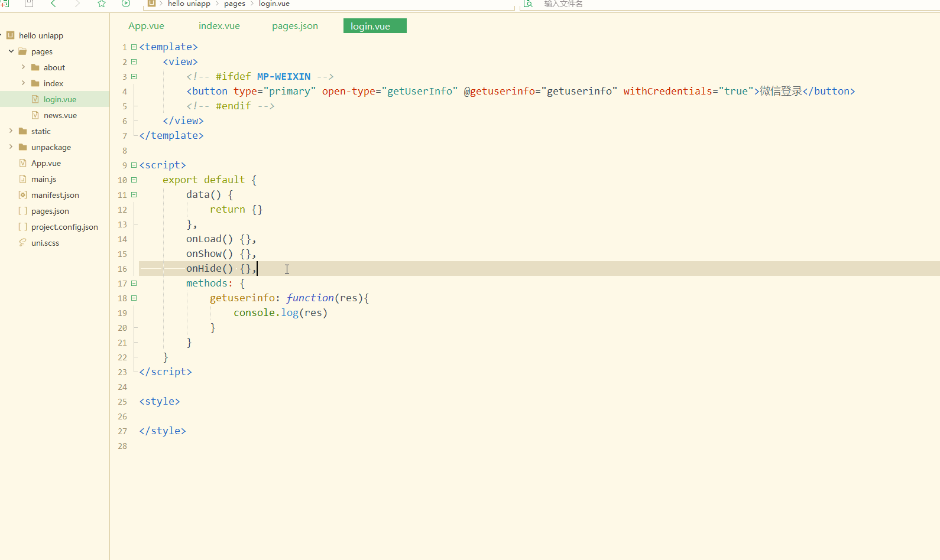Select the unpackage folder label
The width and height of the screenshot is (940, 560).
click(51, 148)
